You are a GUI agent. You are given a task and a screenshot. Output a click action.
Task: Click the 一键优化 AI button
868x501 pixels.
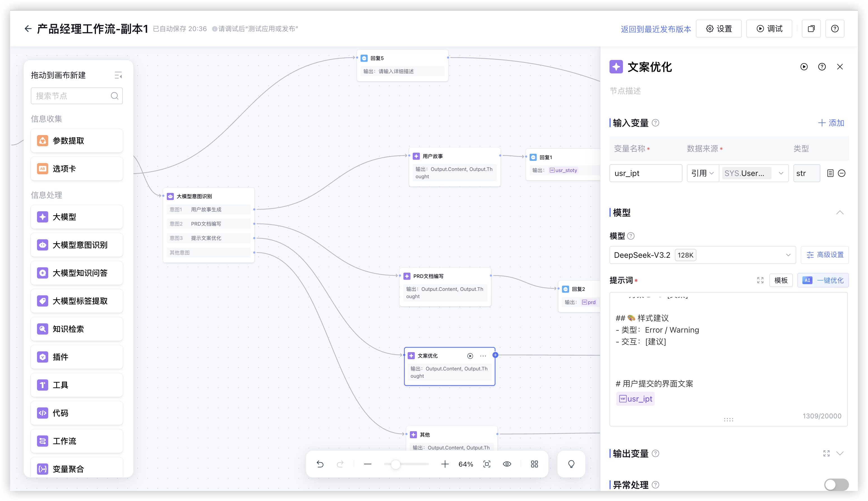(823, 280)
